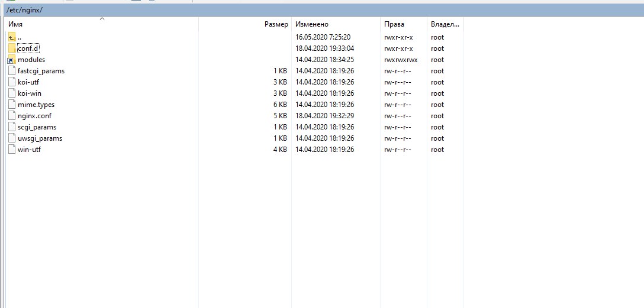Click the rw-r--r-- permissions of mime.types

point(397,105)
